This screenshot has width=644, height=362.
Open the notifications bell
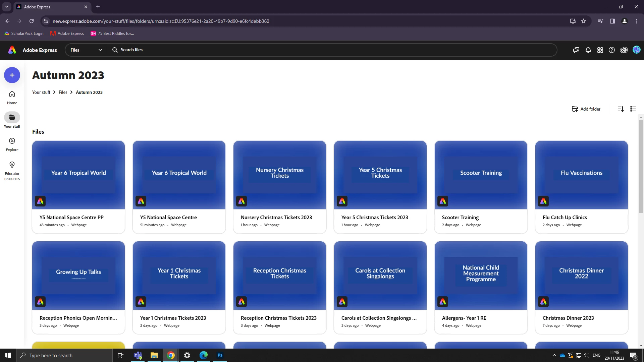[x=588, y=50]
